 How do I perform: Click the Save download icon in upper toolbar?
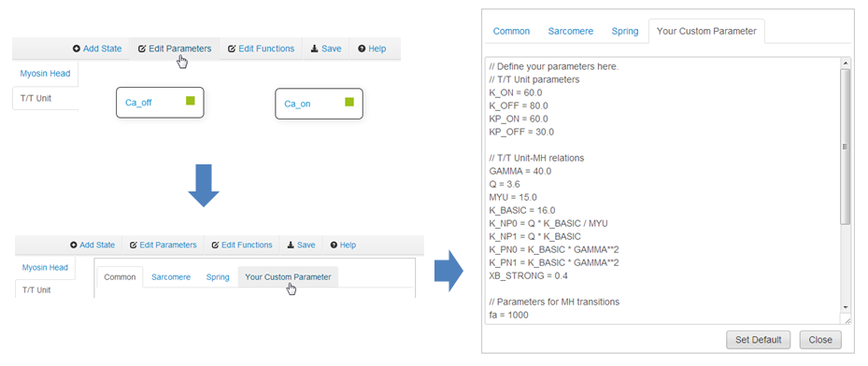(315, 49)
